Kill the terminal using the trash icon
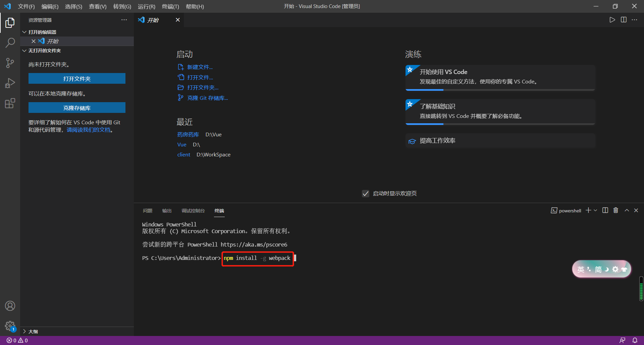The height and width of the screenshot is (345, 644). tap(615, 210)
